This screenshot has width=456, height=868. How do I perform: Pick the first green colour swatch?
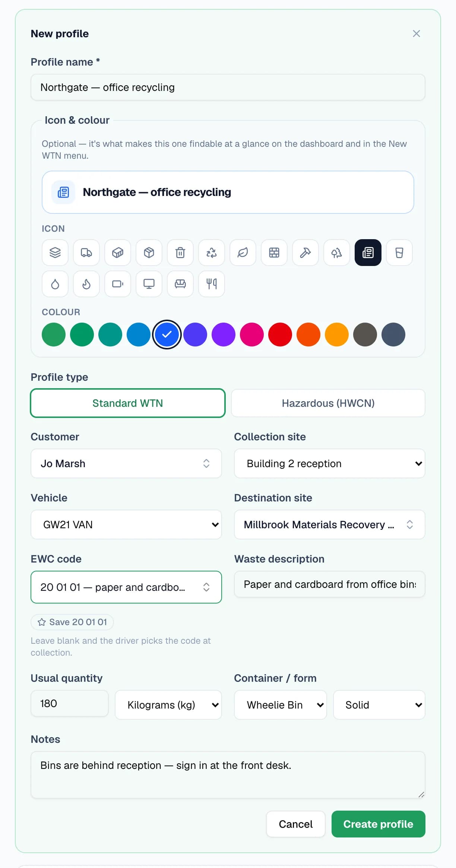pyautogui.click(x=54, y=335)
